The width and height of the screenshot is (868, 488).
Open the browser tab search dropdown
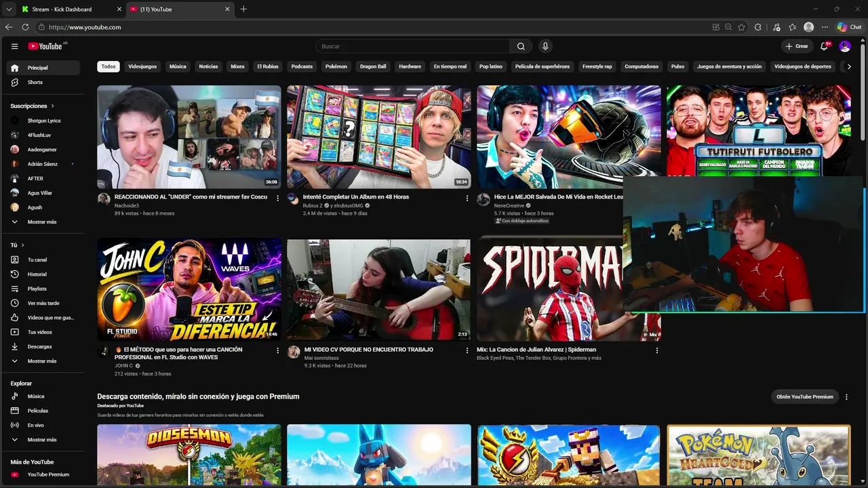(9, 9)
